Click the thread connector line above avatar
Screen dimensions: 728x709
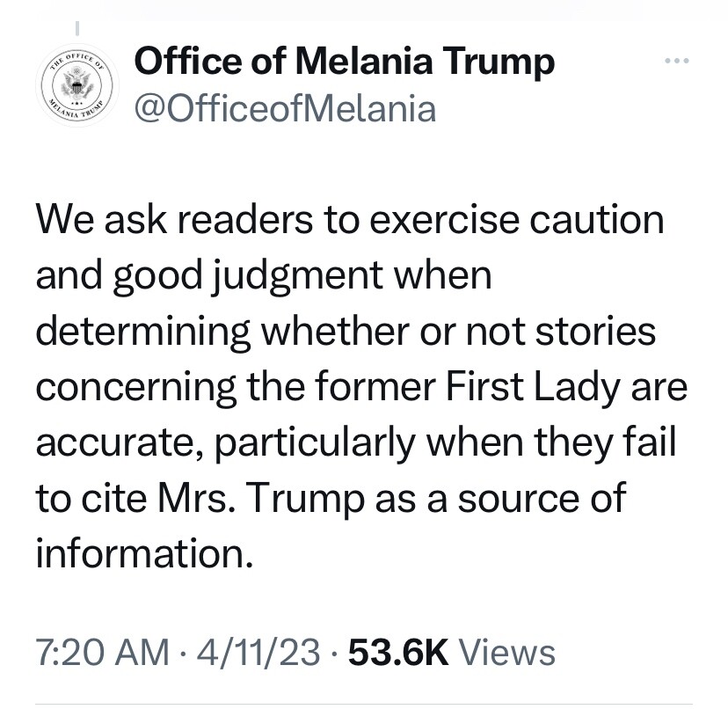coord(77,28)
